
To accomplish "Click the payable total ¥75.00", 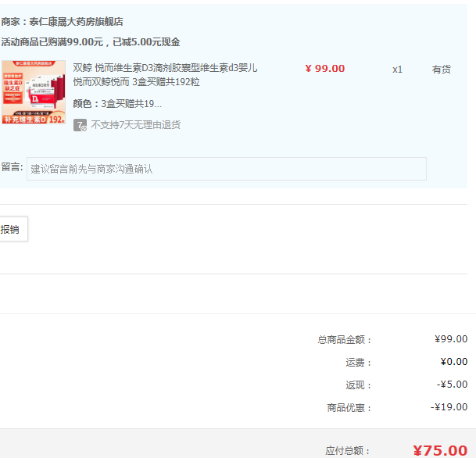I will 440,451.
